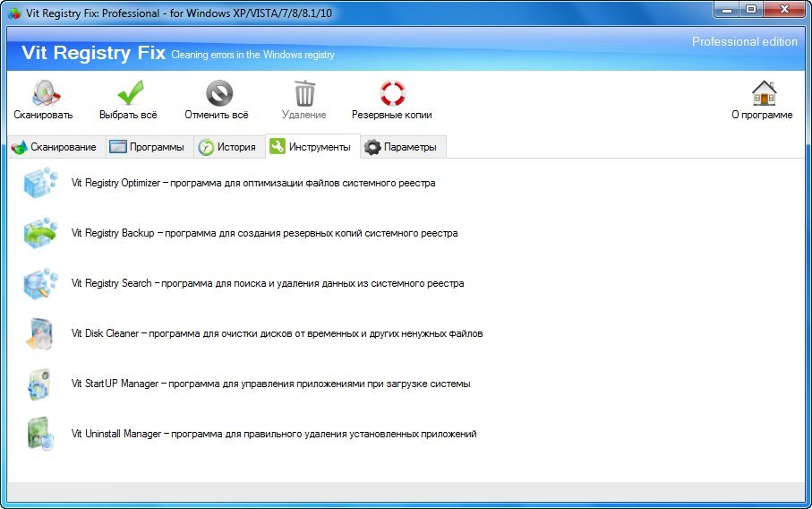The height and width of the screenshot is (509, 812).
Task: Select the Инструменты tab
Action: coord(312,147)
